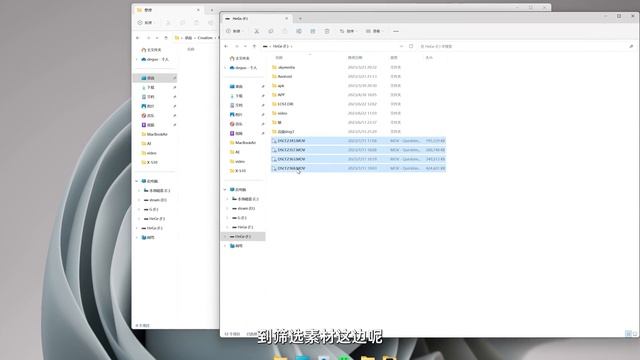The height and width of the screenshot is (360, 640).
Task: Select Network (网络) in front window sidebar
Action: point(237,246)
